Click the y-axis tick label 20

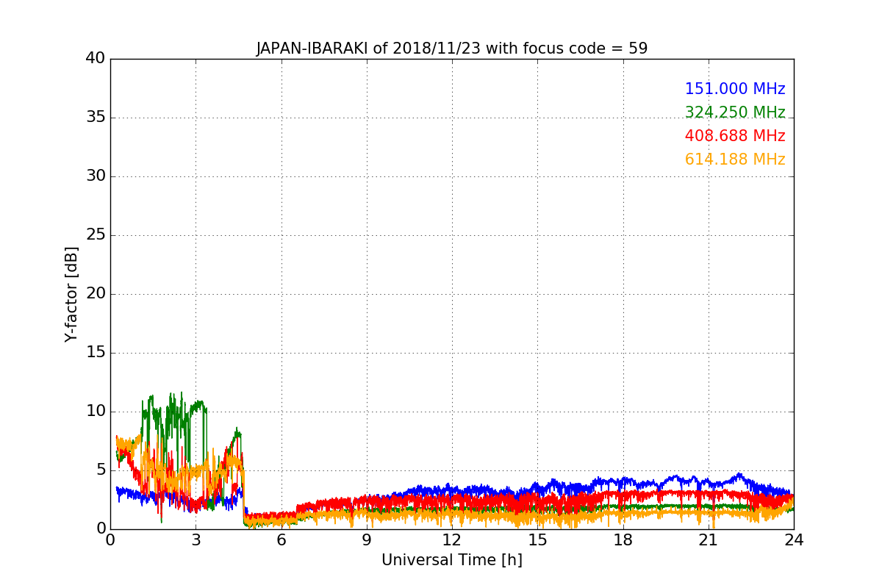coord(96,294)
